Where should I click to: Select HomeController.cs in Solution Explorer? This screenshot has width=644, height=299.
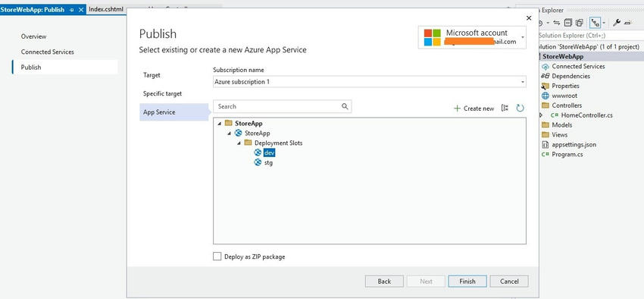coord(586,115)
